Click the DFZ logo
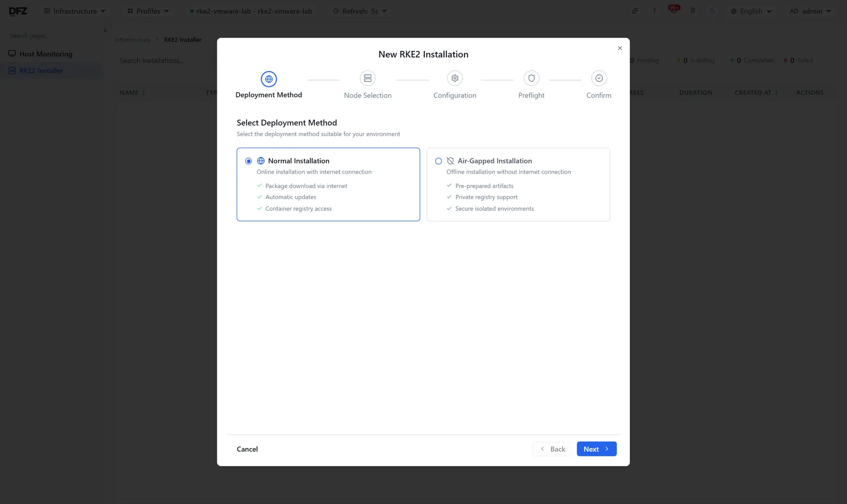 pyautogui.click(x=18, y=11)
